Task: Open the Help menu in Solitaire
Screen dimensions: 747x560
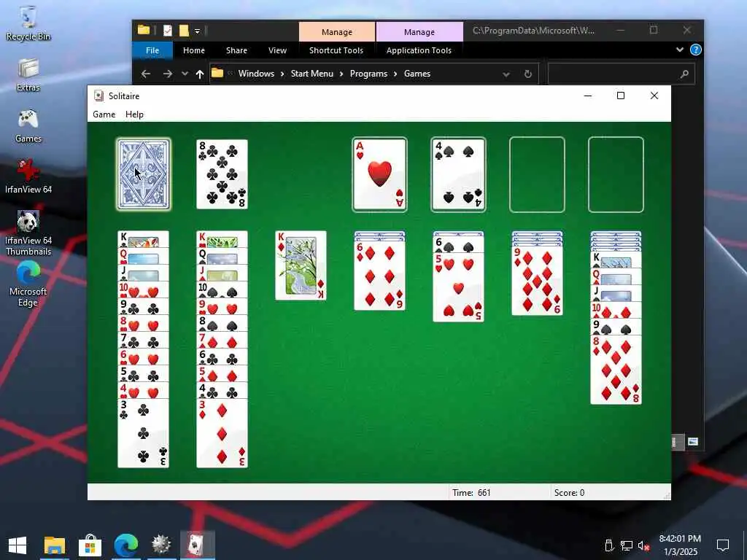Action: [x=134, y=114]
